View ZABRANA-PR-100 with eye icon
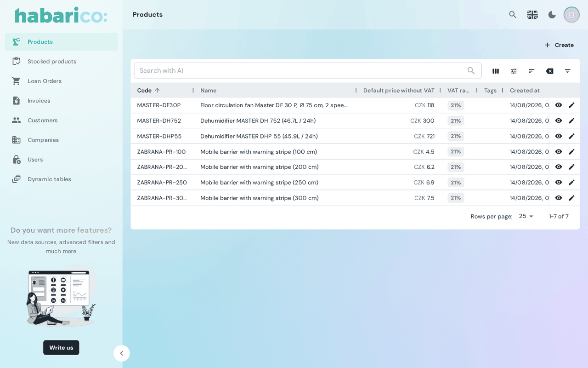Viewport: 588px width, 368px height. [x=559, y=152]
